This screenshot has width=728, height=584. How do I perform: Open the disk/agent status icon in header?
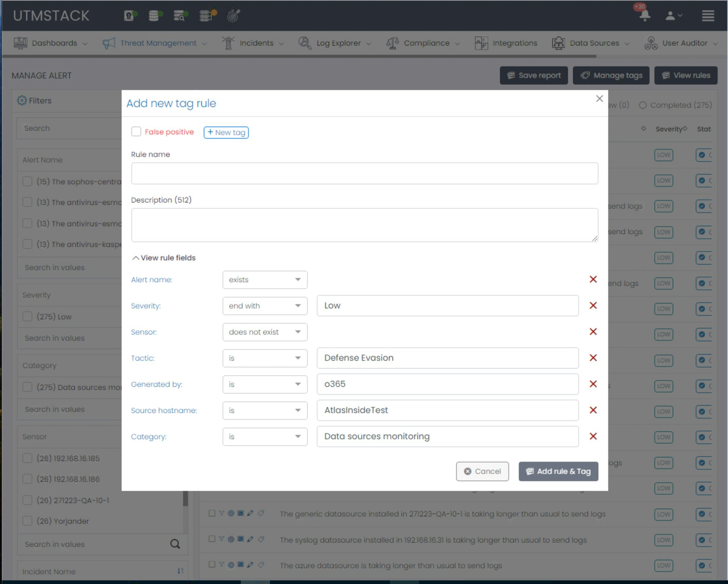pyautogui.click(x=129, y=16)
